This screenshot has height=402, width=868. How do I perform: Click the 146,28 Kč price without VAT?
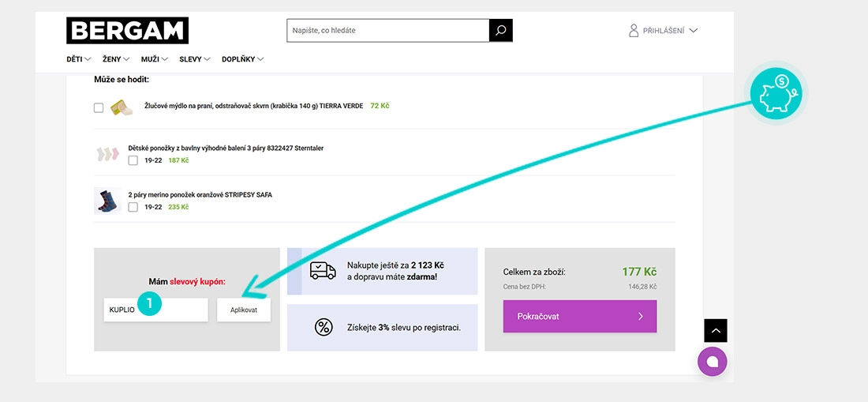coord(642,287)
